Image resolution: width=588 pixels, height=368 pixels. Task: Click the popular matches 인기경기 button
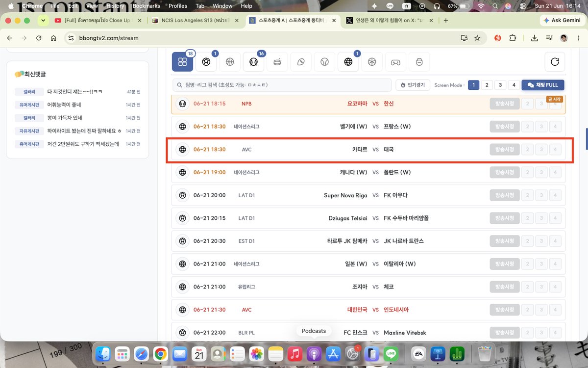point(414,85)
